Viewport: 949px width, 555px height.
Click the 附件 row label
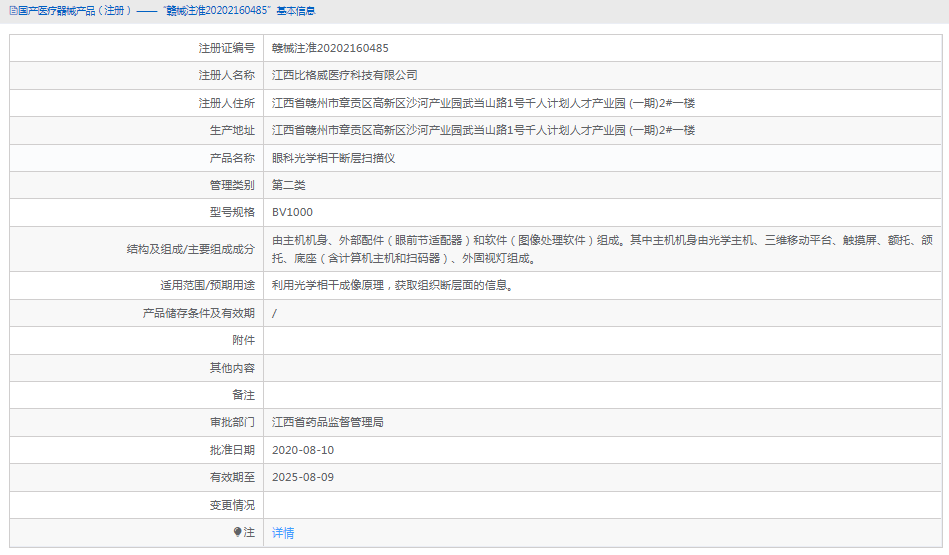[243, 340]
